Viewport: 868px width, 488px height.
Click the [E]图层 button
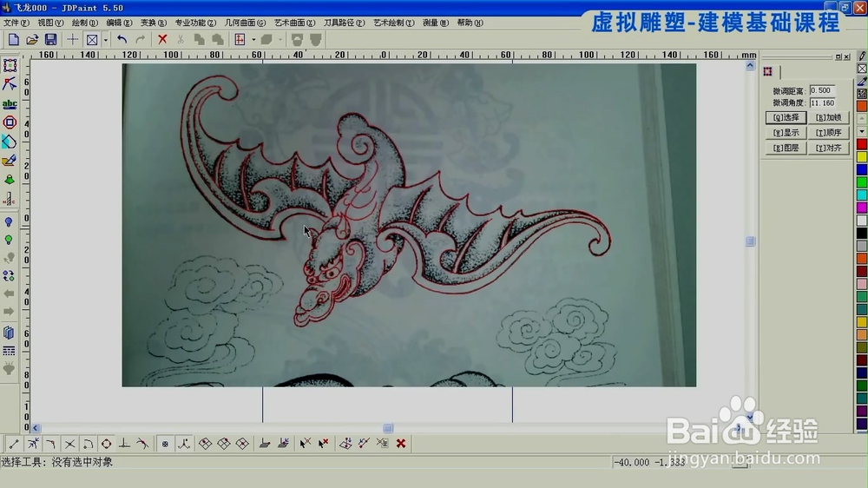tap(786, 148)
